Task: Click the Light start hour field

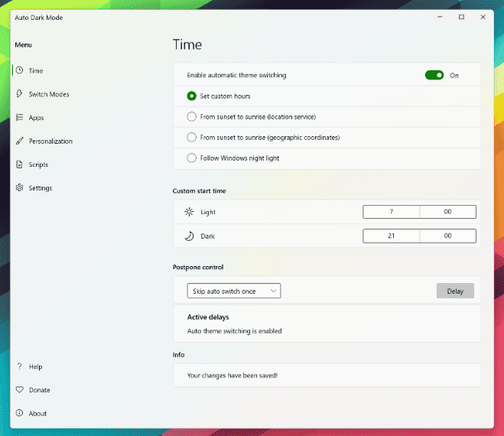Action: [391, 212]
